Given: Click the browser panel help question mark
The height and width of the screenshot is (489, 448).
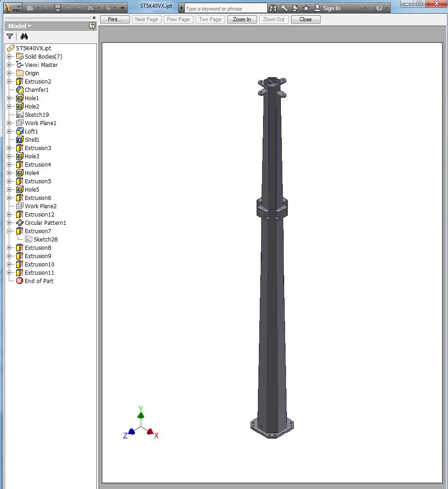Looking at the screenshot, I should click(92, 26).
